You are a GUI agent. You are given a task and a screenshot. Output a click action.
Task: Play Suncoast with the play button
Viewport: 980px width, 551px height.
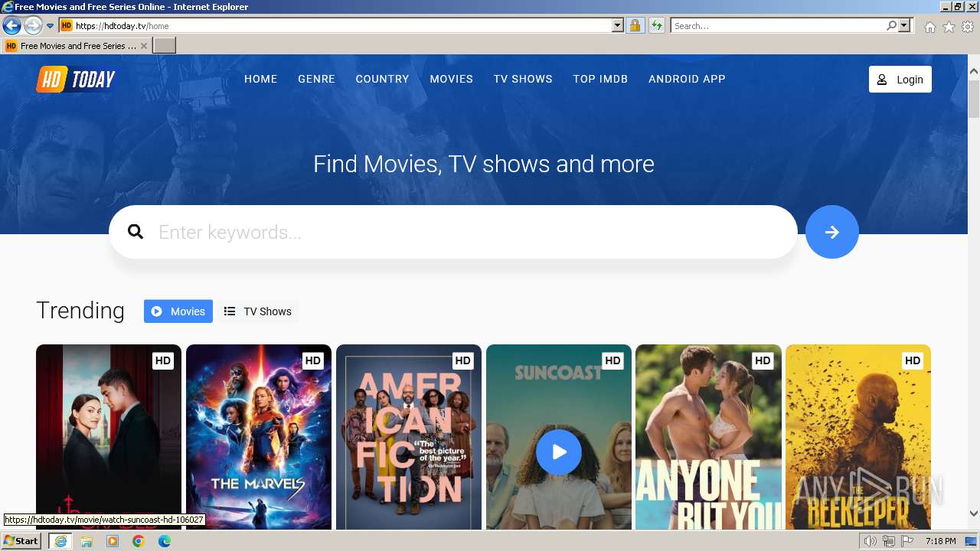click(x=559, y=452)
